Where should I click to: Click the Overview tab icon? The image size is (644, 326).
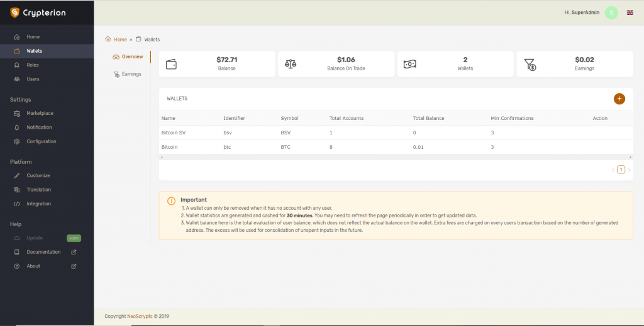click(x=116, y=57)
